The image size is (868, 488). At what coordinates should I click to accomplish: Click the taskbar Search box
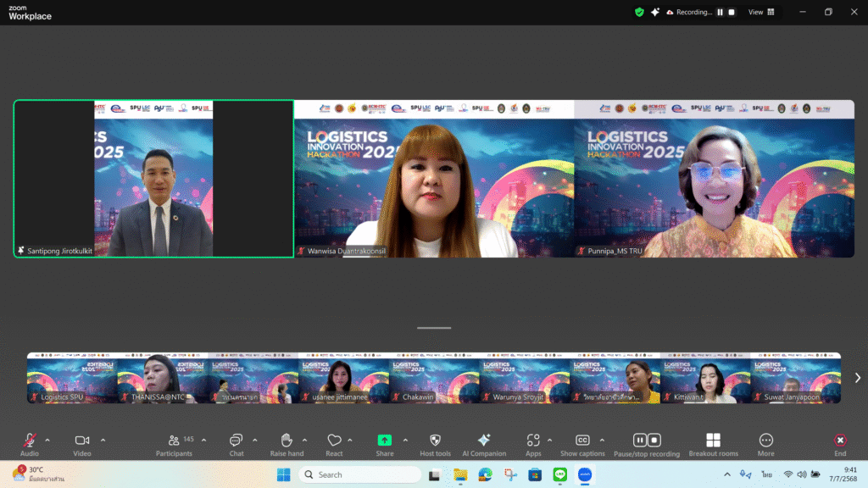pos(359,474)
